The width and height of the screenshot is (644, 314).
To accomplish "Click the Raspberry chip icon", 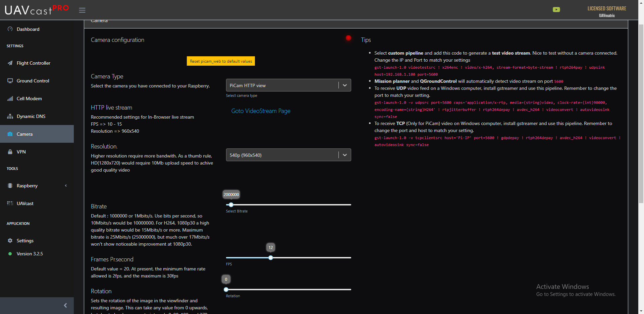I will tap(10, 186).
